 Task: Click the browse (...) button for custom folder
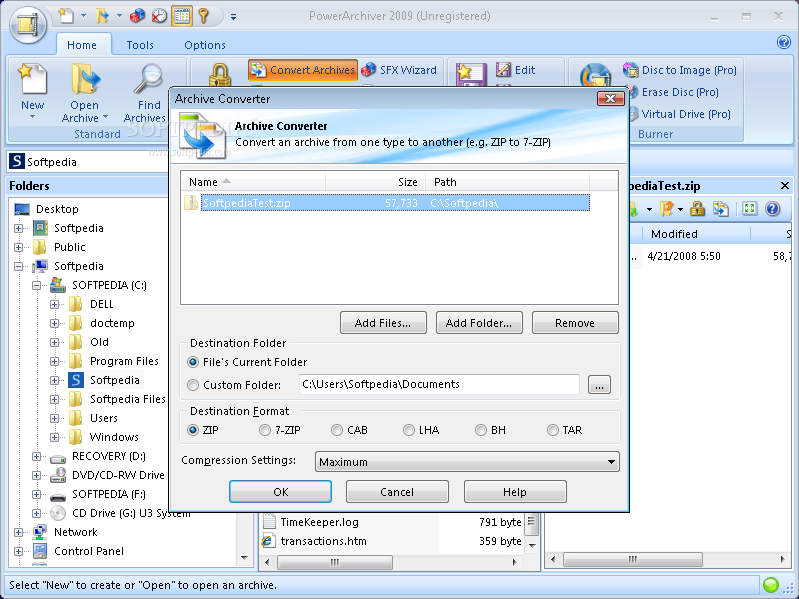[x=599, y=385]
